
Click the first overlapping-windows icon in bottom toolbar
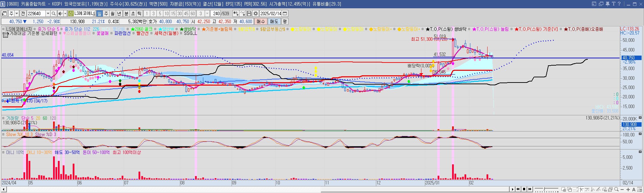[x=563, y=189]
